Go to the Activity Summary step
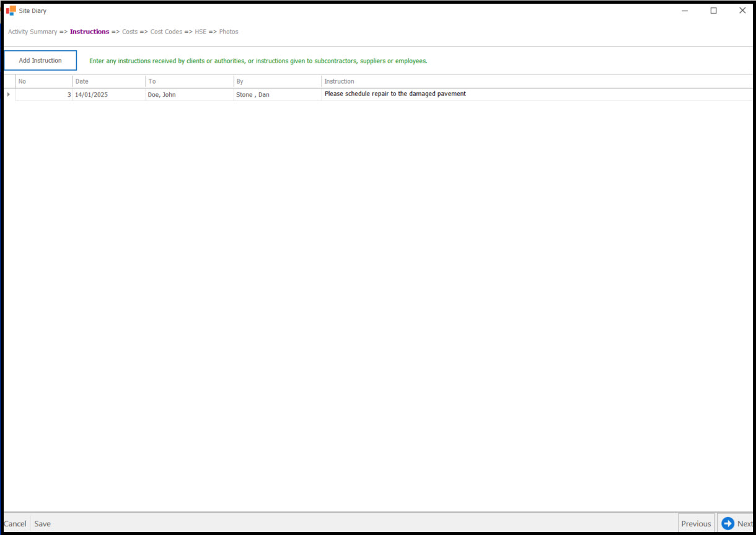The image size is (756, 535). coord(32,32)
